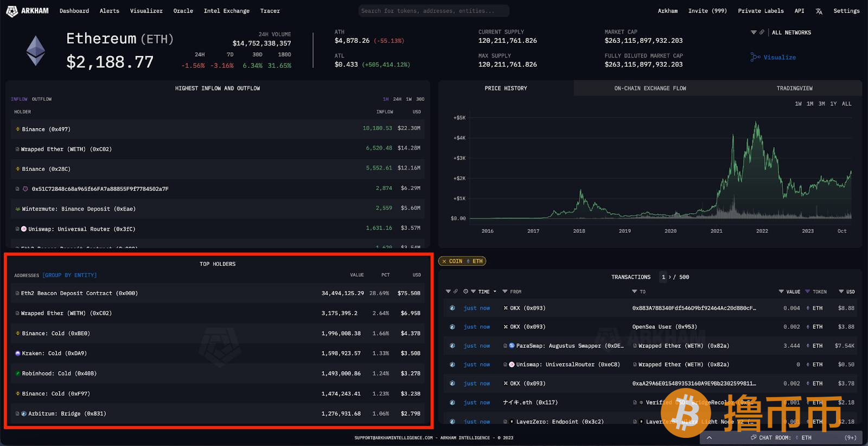Open the Tracer menu item
Screen dimensions: 868x446
[x=270, y=11]
